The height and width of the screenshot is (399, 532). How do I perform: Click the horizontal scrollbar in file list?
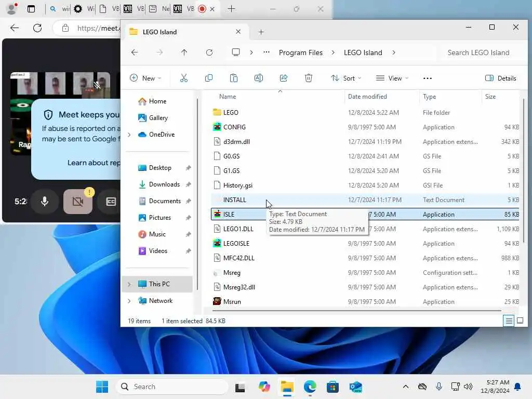(356, 310)
